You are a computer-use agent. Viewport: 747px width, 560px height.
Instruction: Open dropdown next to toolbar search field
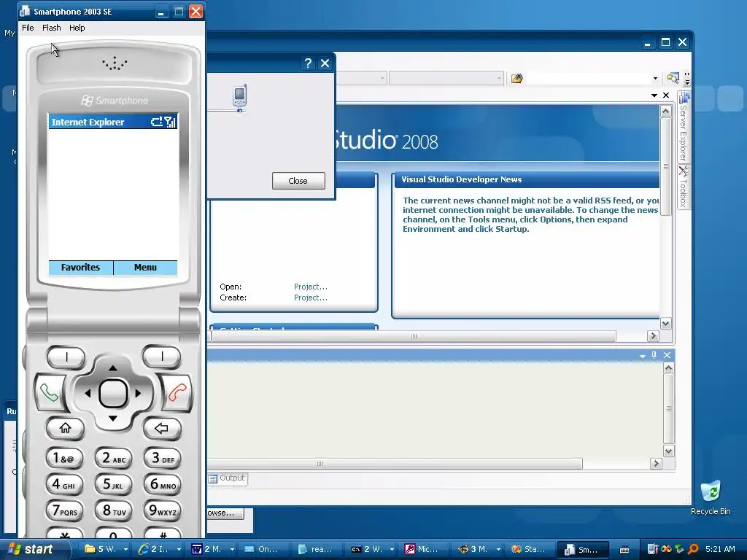[655, 78]
